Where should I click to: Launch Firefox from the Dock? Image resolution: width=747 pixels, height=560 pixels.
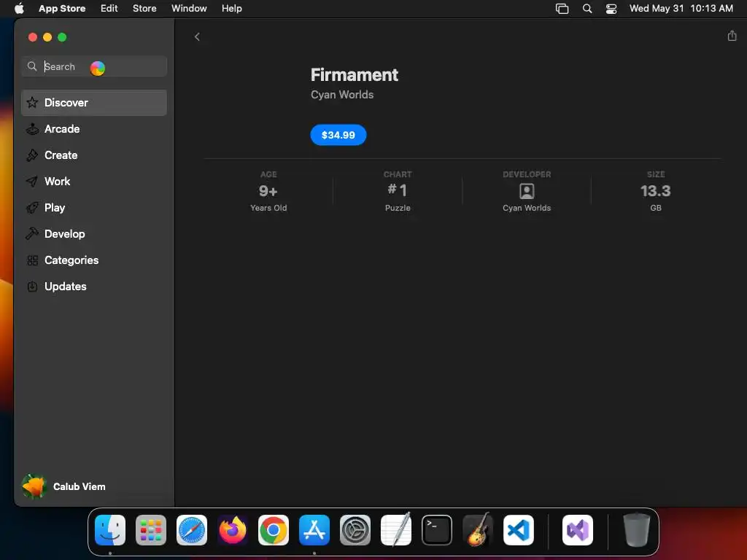(x=233, y=530)
